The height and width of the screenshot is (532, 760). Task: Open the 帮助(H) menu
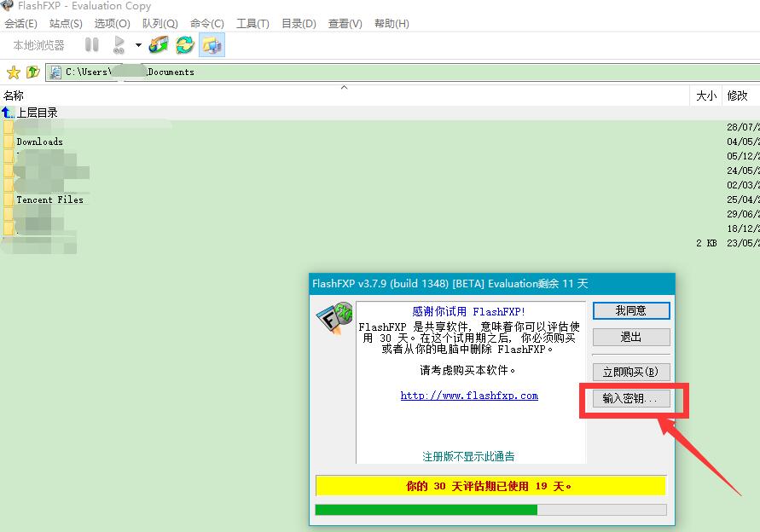pyautogui.click(x=392, y=23)
